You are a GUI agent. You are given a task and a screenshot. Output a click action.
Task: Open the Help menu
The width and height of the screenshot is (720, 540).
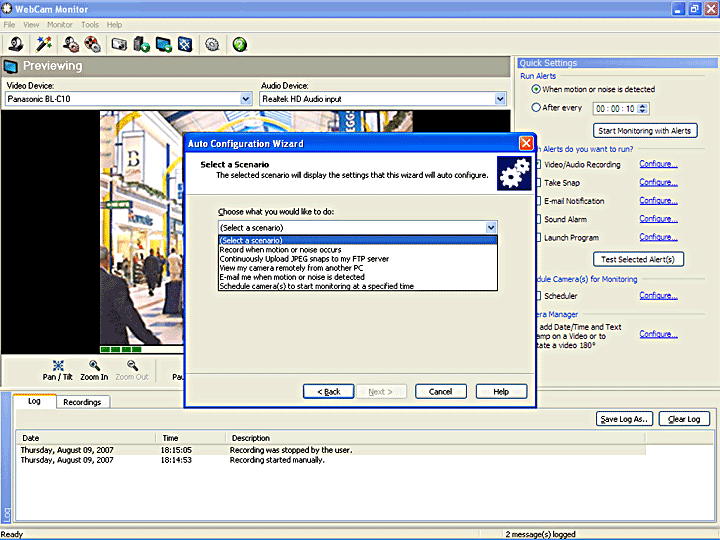tap(114, 25)
